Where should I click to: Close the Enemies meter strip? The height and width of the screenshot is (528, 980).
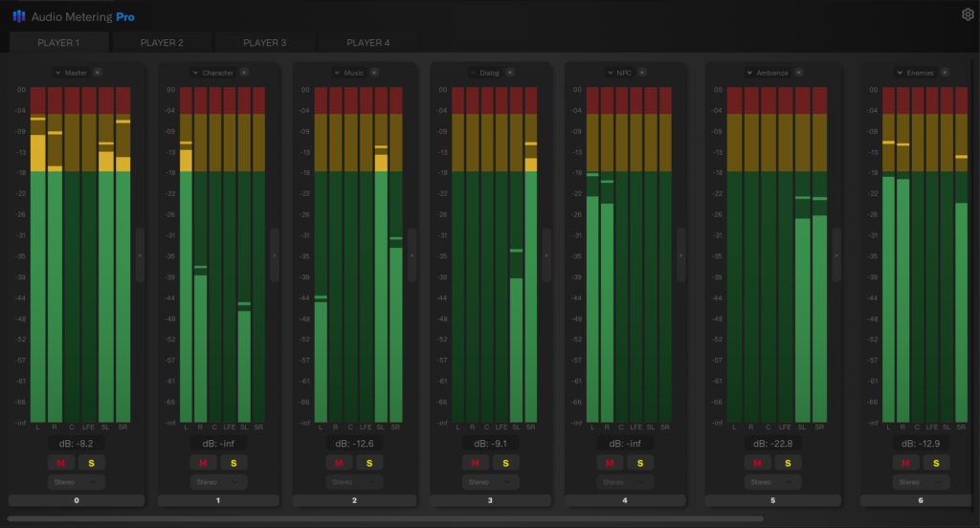(x=944, y=73)
